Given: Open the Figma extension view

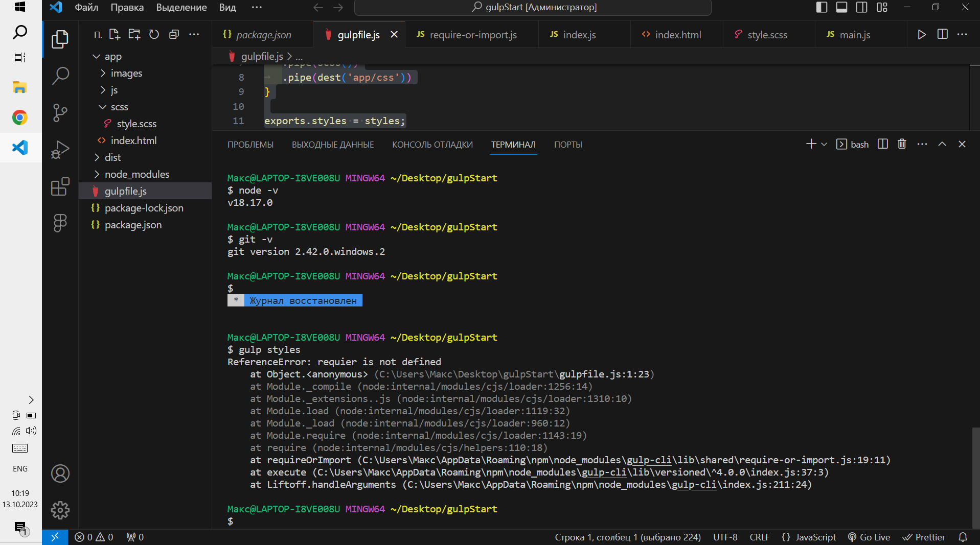Looking at the screenshot, I should (x=60, y=223).
